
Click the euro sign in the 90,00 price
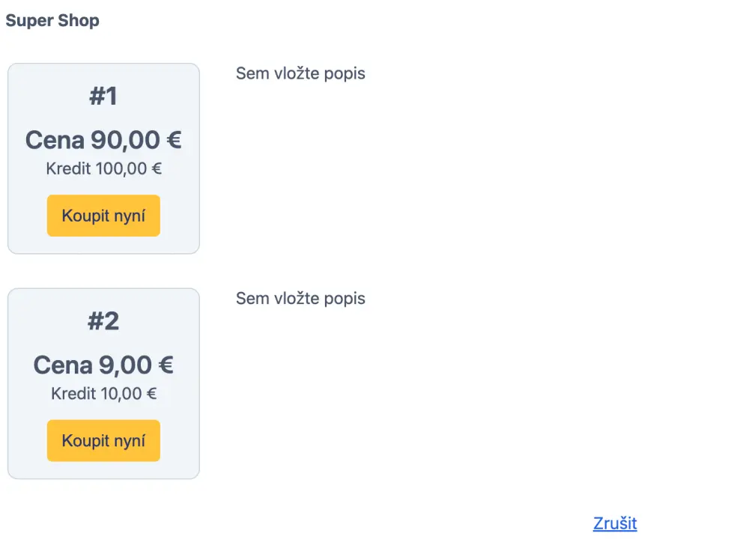click(x=174, y=140)
